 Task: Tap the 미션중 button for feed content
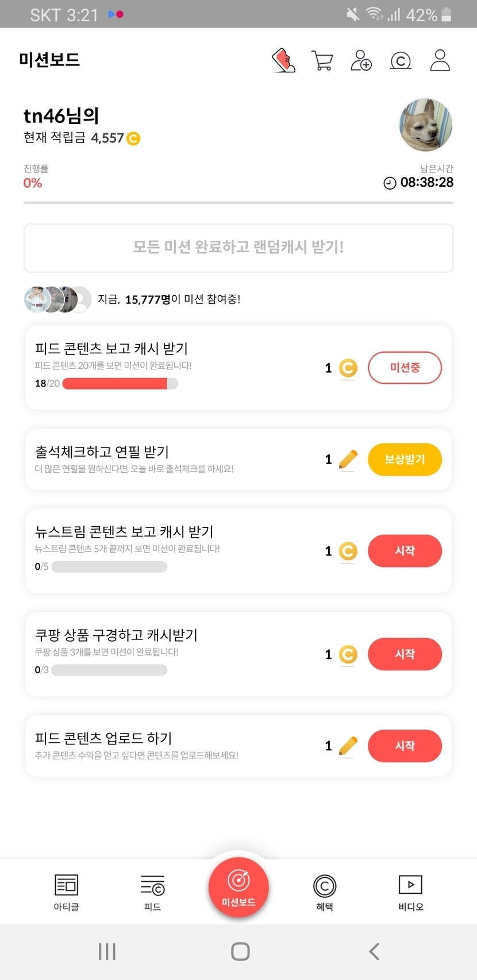pyautogui.click(x=405, y=368)
